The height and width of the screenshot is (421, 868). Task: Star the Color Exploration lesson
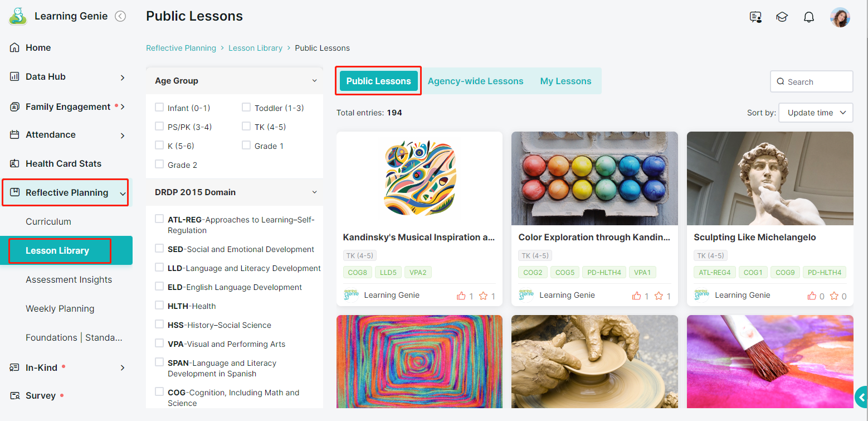(659, 296)
